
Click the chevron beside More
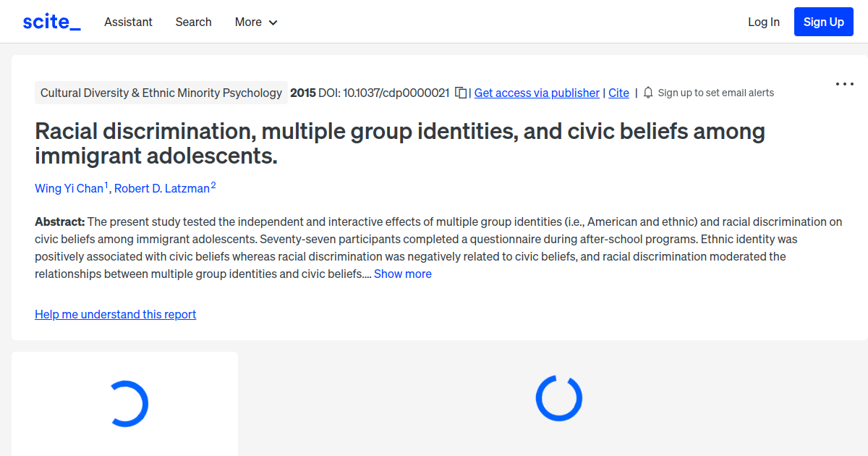click(x=274, y=22)
